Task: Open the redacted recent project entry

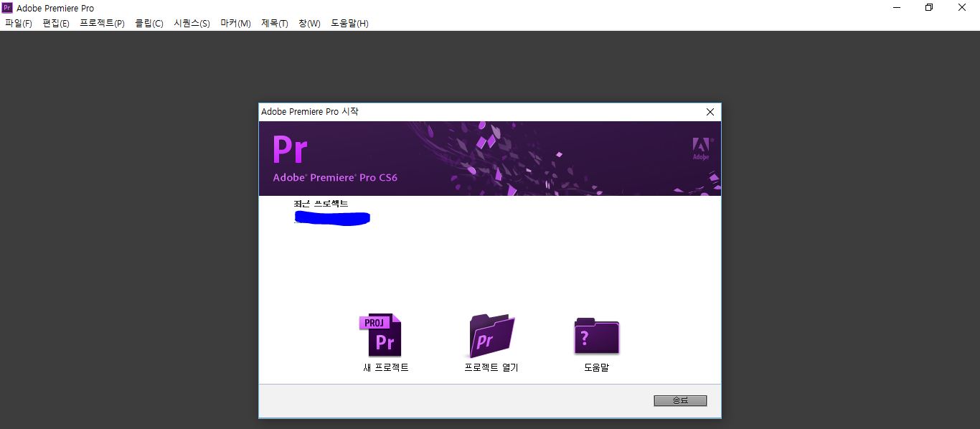Action: [332, 219]
